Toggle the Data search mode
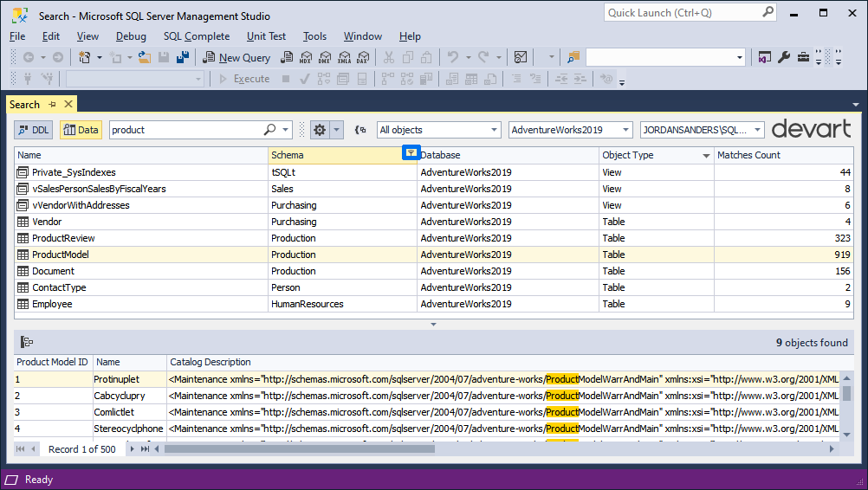The image size is (868, 490). click(81, 130)
